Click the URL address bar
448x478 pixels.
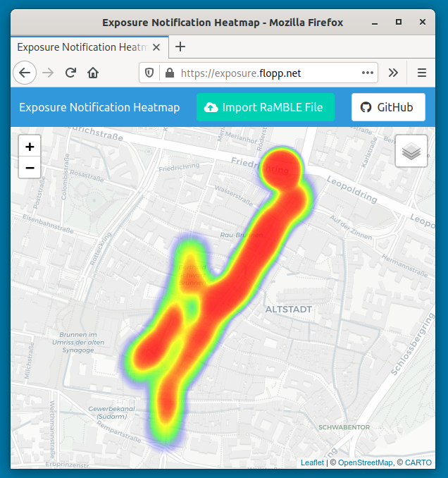click(259, 73)
